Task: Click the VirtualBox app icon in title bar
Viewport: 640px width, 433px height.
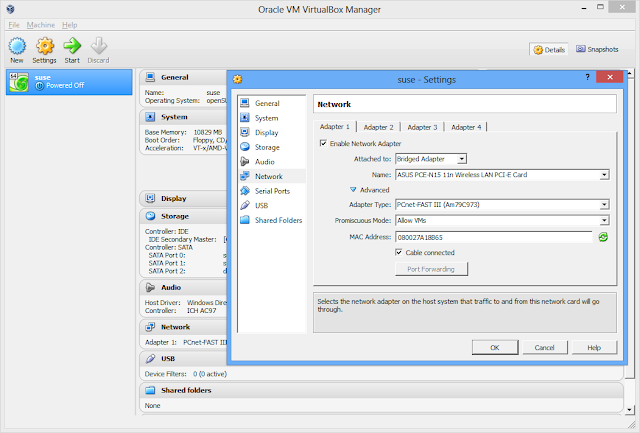Action: pos(11,9)
